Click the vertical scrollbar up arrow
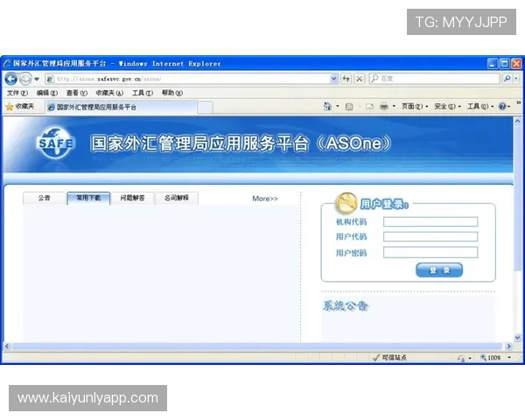The width and height of the screenshot is (525, 420). click(x=517, y=121)
